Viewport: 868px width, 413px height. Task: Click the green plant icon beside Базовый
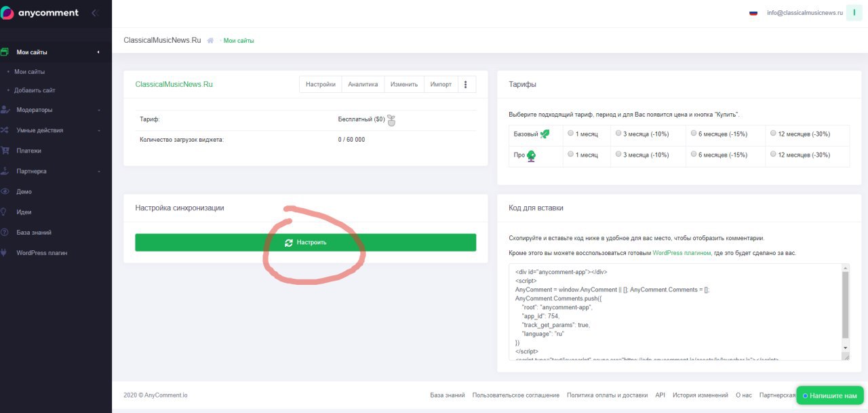click(545, 134)
